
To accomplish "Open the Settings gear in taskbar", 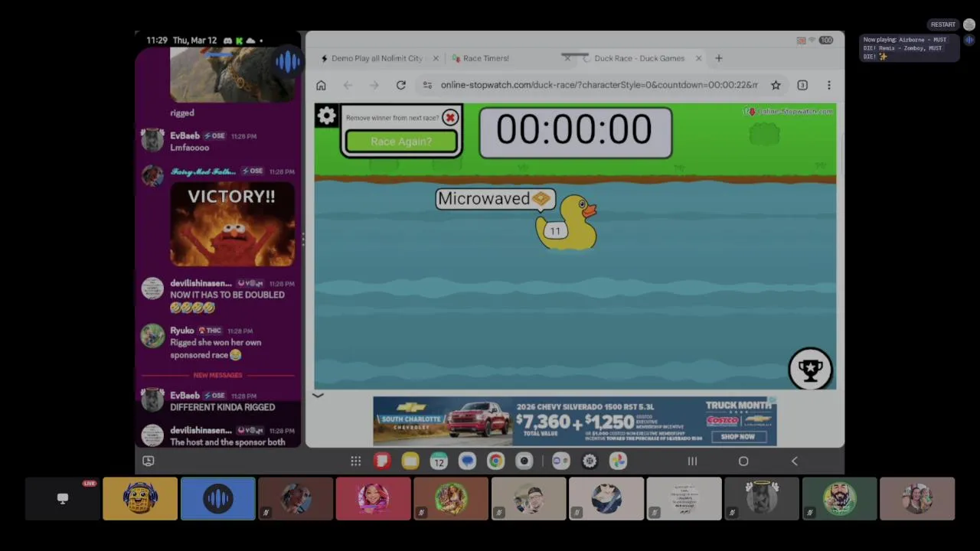I will (x=590, y=461).
